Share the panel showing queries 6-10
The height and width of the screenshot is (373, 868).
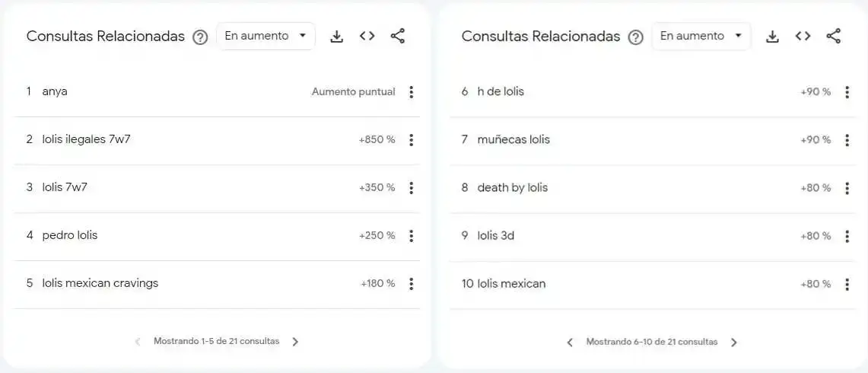point(834,36)
